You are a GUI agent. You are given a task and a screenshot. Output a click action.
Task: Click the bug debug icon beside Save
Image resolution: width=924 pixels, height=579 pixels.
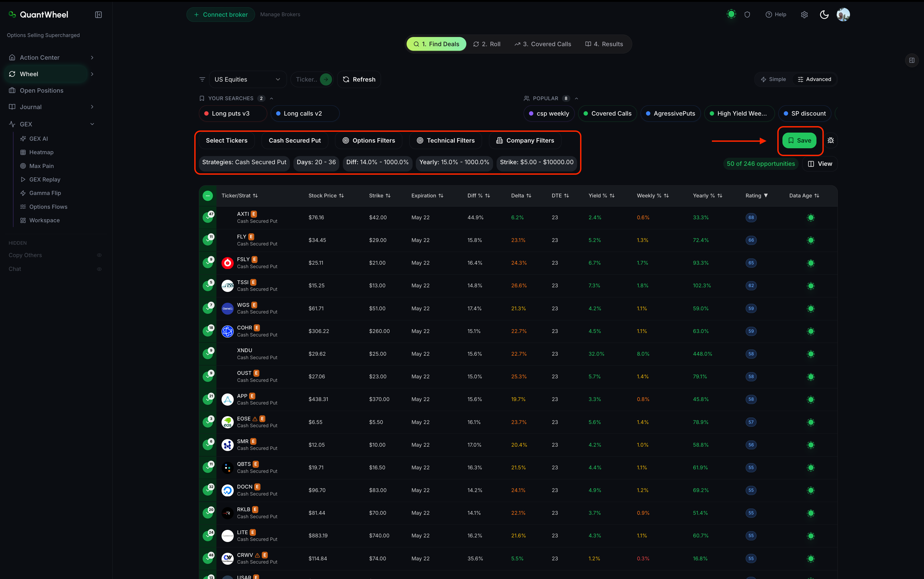[831, 140]
